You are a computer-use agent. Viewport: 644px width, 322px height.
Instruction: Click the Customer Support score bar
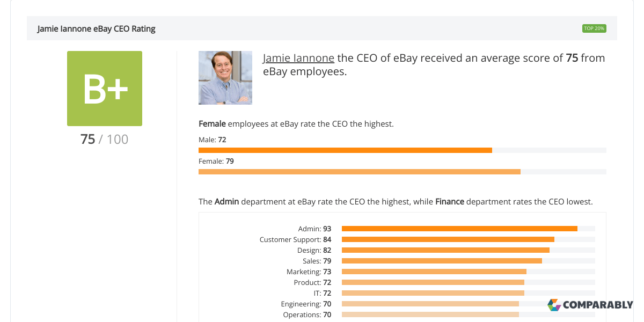click(x=448, y=239)
